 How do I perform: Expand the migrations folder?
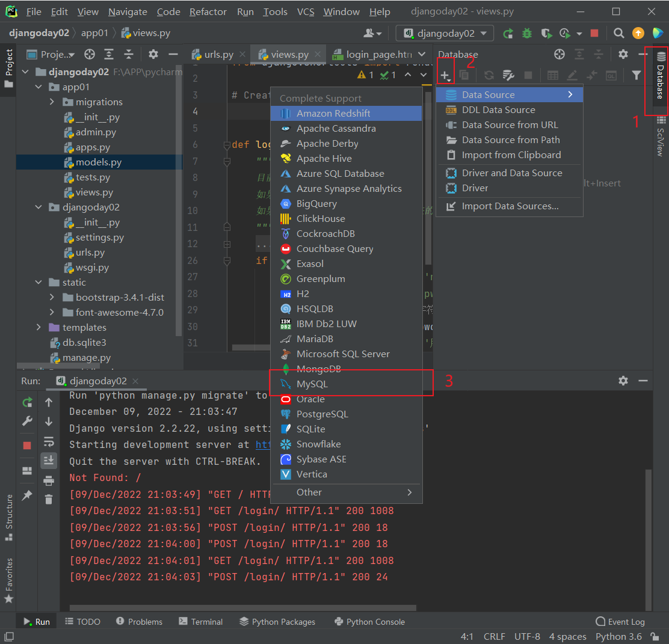[52, 102]
